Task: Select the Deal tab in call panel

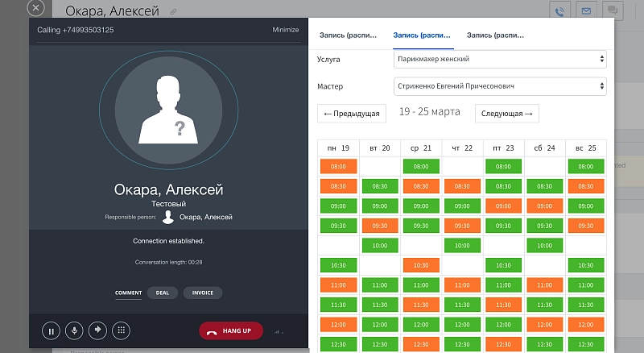Action: [x=162, y=293]
